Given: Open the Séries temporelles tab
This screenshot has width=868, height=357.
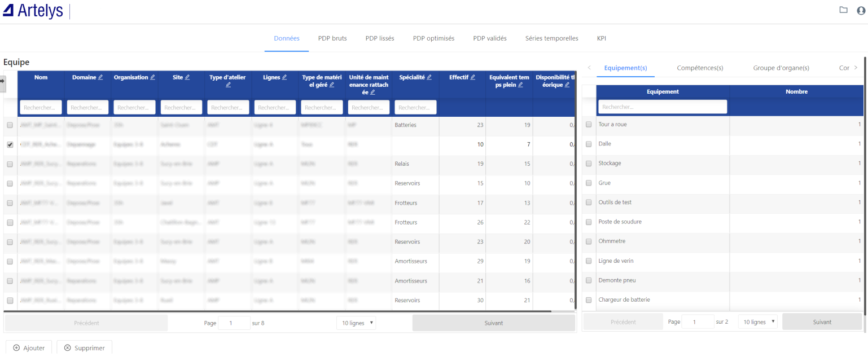Looking at the screenshot, I should (551, 38).
